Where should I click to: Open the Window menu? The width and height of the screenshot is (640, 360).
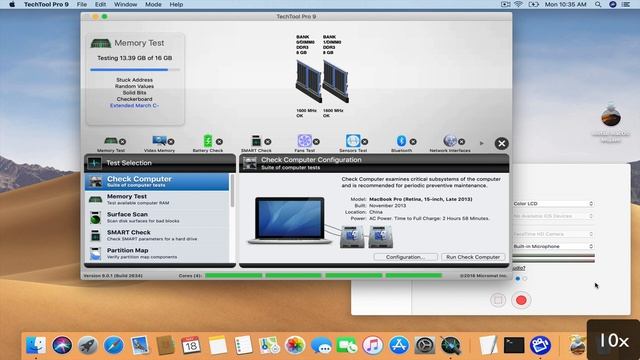pos(125,4)
